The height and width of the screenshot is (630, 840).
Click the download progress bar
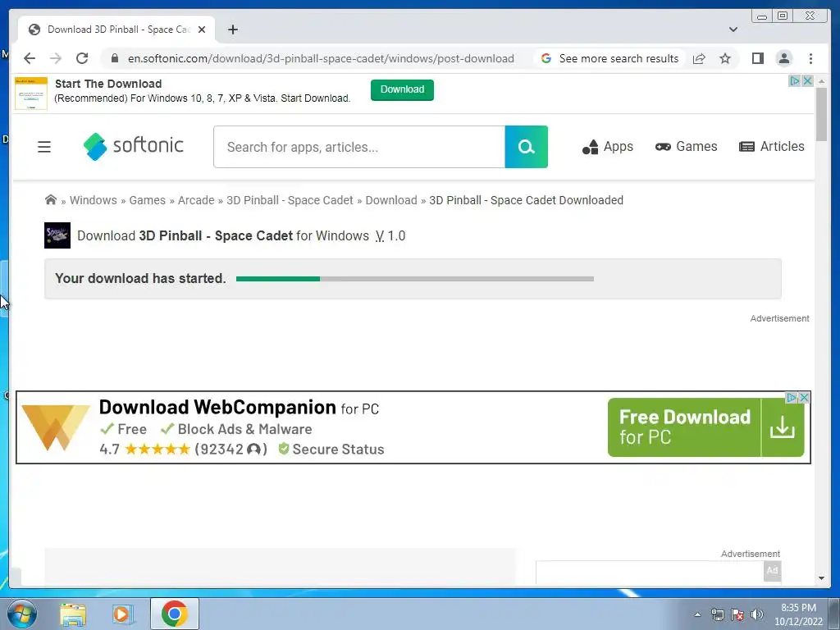pyautogui.click(x=414, y=279)
